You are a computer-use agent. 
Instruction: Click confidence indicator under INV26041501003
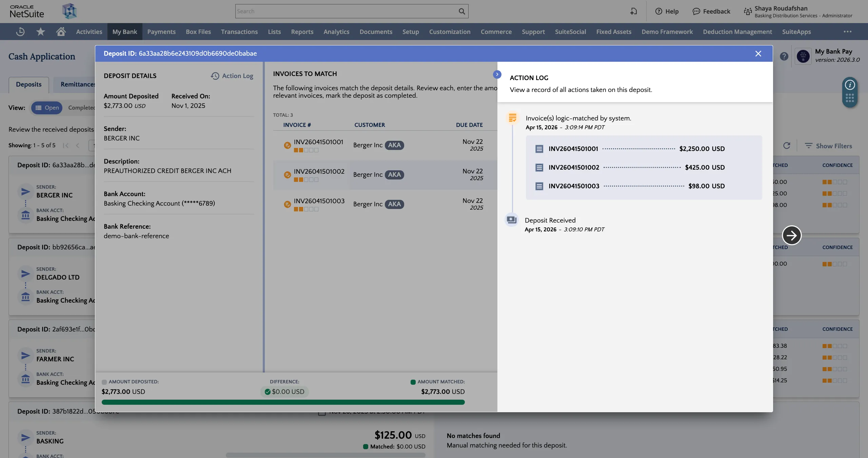click(306, 209)
